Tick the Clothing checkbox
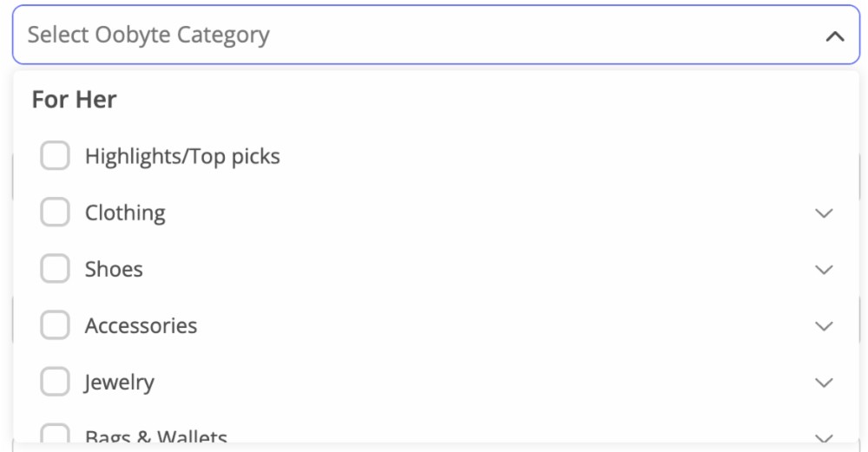 click(55, 213)
